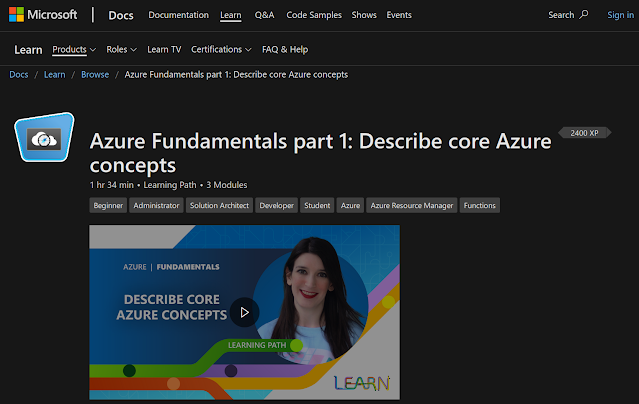Viewport: 639px width, 404px height.
Task: Click the '3 Modules' text
Action: 227,185
